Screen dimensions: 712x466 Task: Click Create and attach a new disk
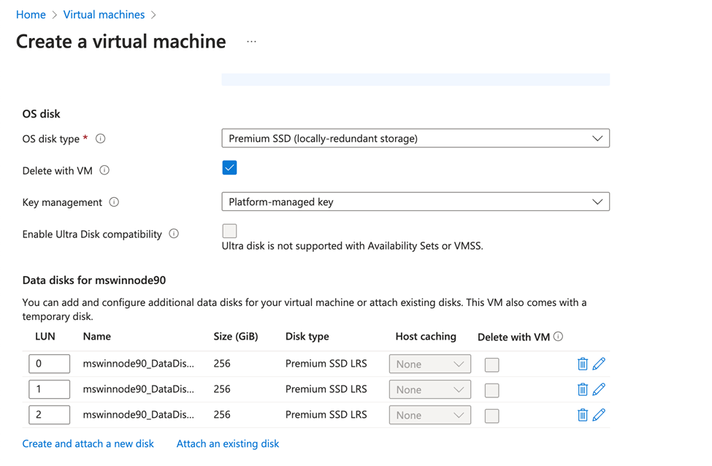click(88, 443)
